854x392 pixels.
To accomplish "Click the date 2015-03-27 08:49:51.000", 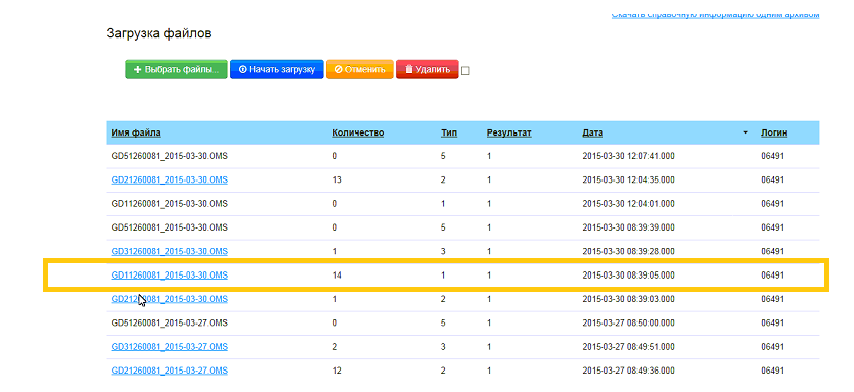I will (x=629, y=347).
